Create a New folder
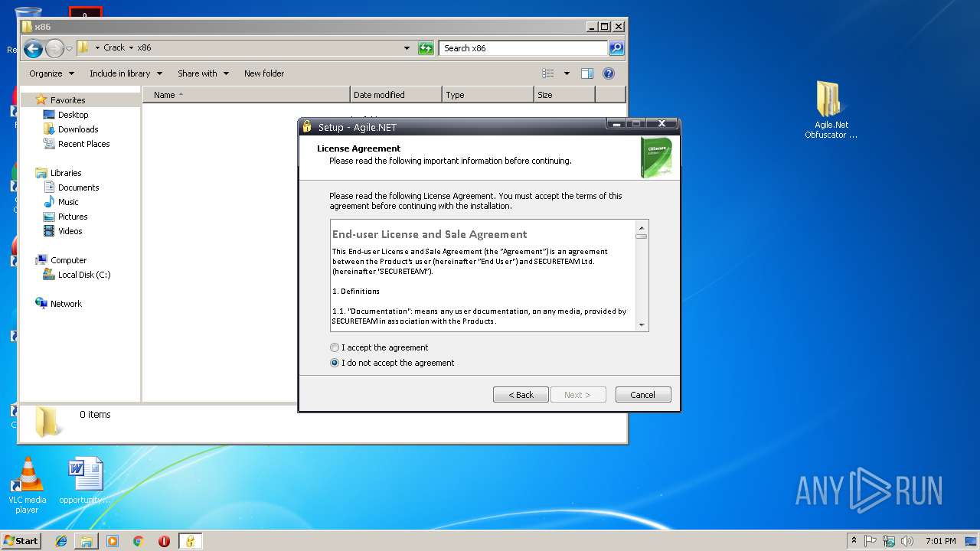 pyautogui.click(x=264, y=73)
